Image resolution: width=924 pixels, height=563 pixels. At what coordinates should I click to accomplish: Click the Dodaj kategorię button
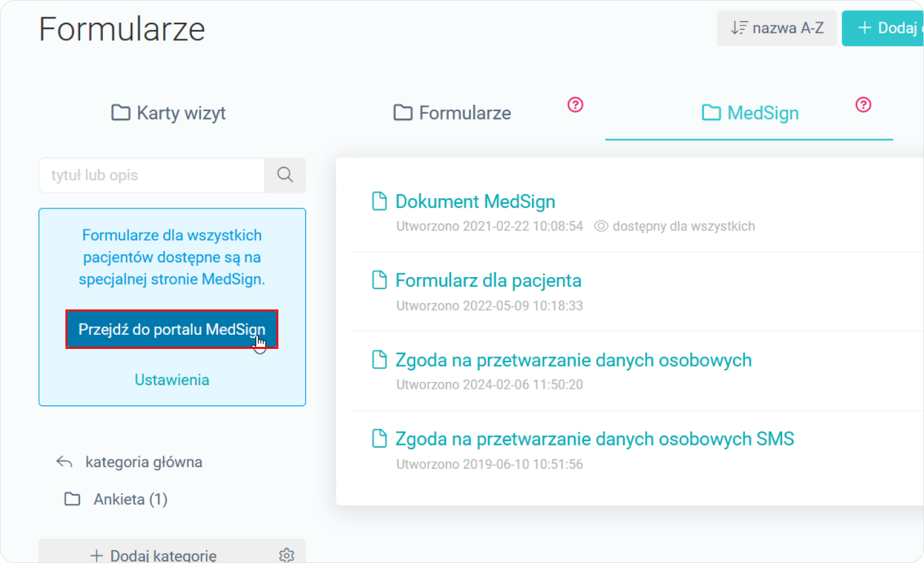153,555
